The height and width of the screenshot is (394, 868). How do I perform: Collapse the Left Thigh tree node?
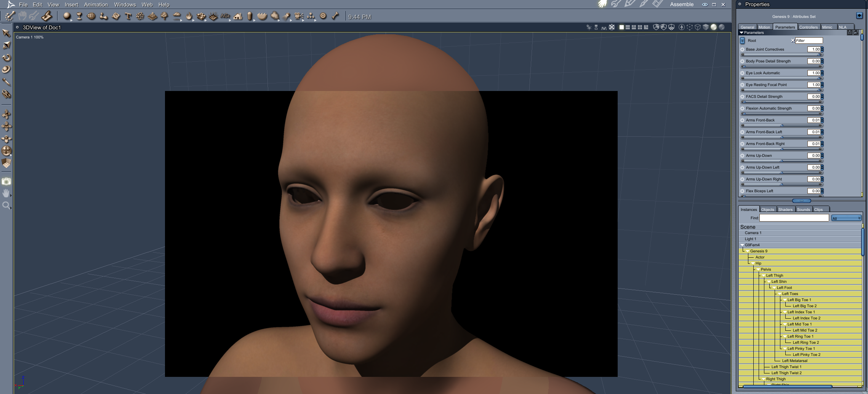pos(763,276)
